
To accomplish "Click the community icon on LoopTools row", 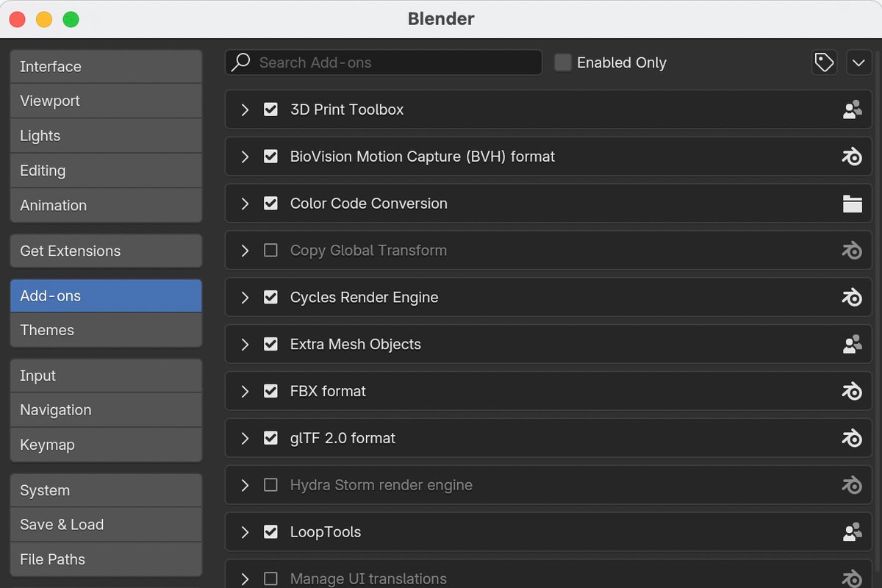I will coord(852,532).
